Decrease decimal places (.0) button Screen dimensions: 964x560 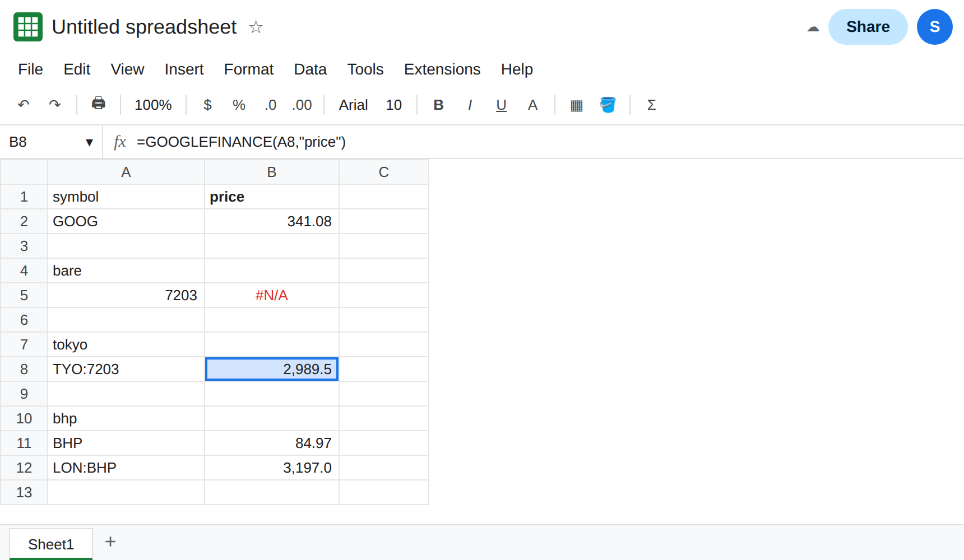pyautogui.click(x=271, y=105)
